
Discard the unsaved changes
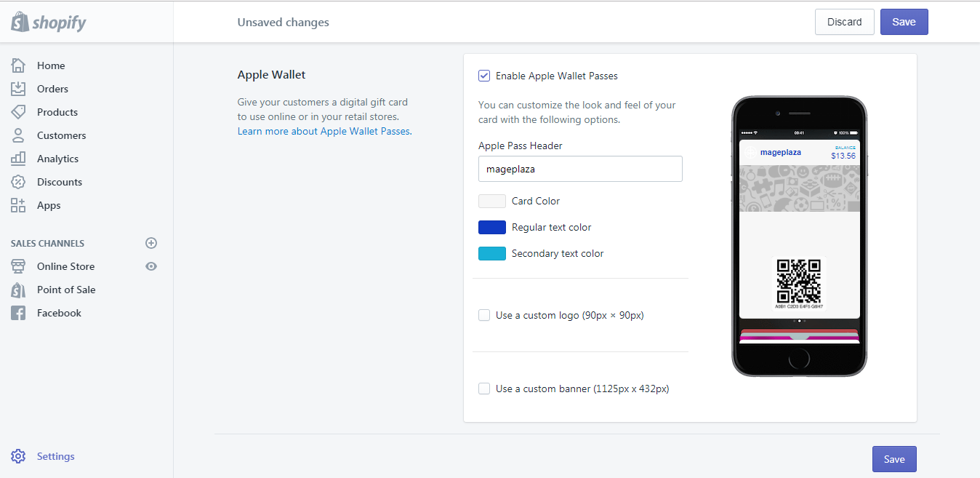(x=844, y=22)
